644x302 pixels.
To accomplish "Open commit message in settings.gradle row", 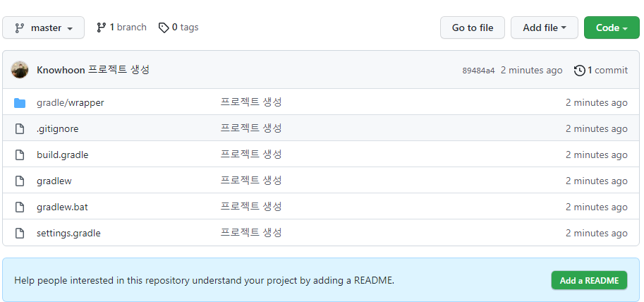I will (251, 233).
